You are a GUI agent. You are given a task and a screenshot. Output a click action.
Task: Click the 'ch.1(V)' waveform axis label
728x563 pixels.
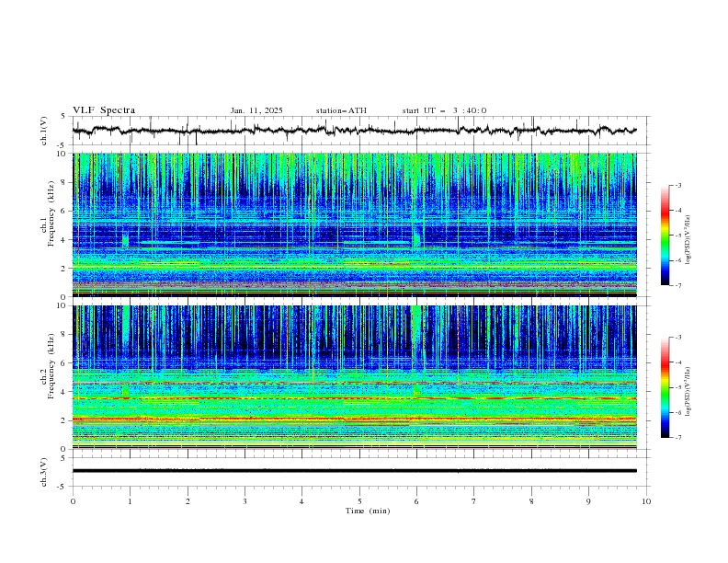tap(44, 131)
